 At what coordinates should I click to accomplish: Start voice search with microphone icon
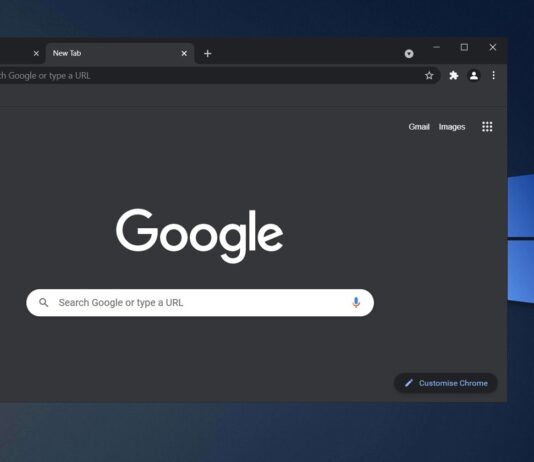coord(356,302)
